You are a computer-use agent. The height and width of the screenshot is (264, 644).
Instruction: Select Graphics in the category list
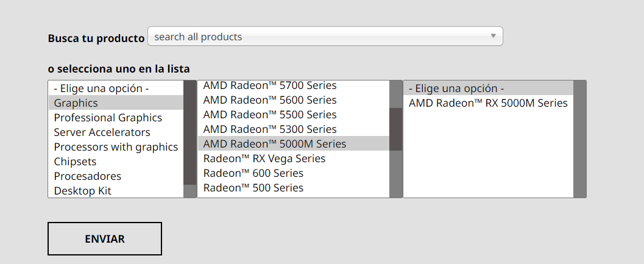(76, 103)
